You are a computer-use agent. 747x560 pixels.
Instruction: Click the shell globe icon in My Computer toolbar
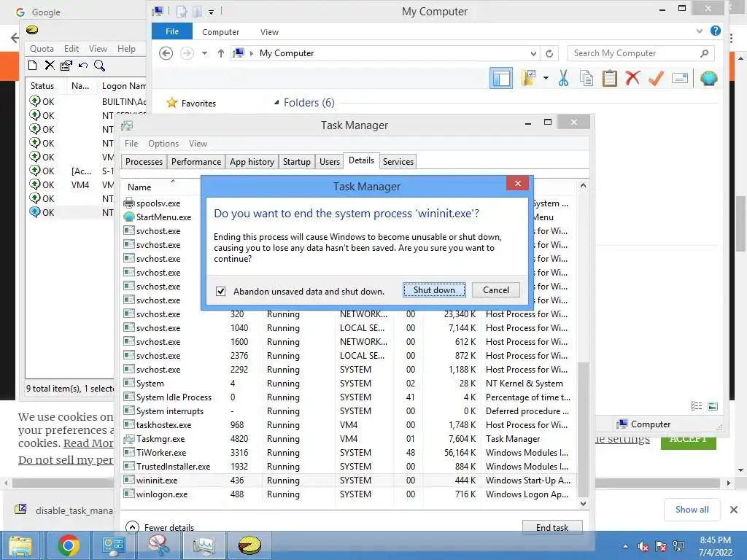tap(708, 78)
